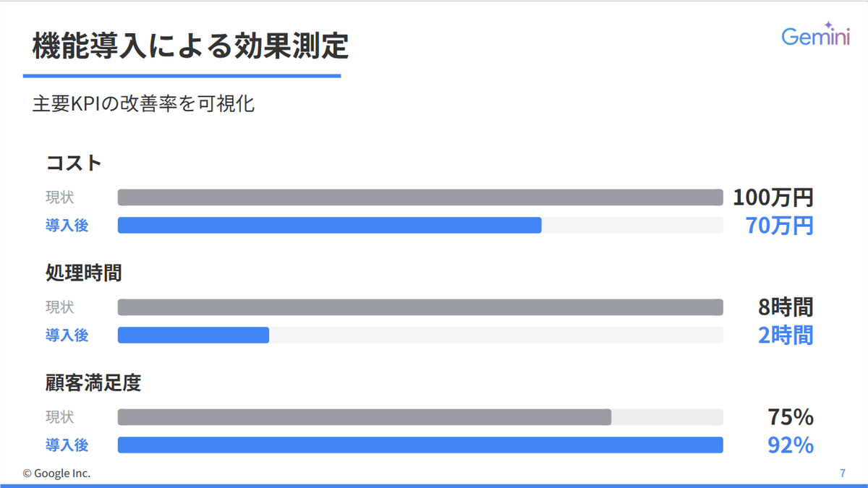This screenshot has height=488, width=868.
Task: Select the slide title 機能導入による効果測定
Action: (x=190, y=47)
